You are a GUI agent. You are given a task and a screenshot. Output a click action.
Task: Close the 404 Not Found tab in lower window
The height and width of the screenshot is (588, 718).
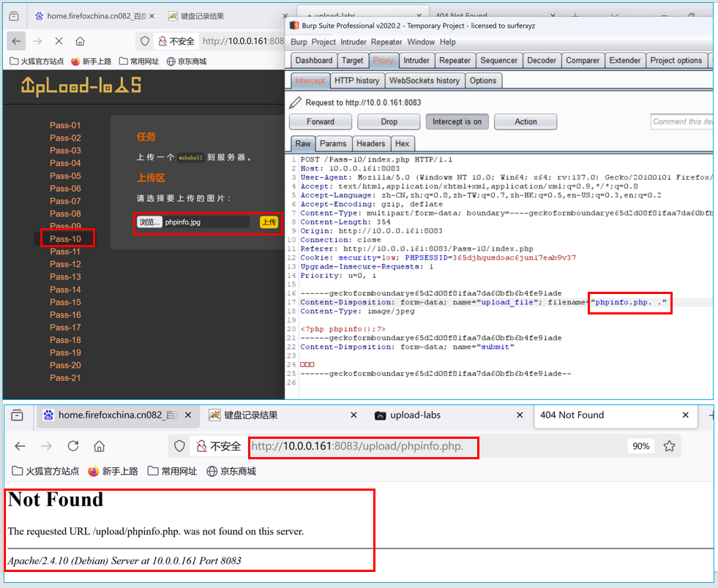(686, 415)
